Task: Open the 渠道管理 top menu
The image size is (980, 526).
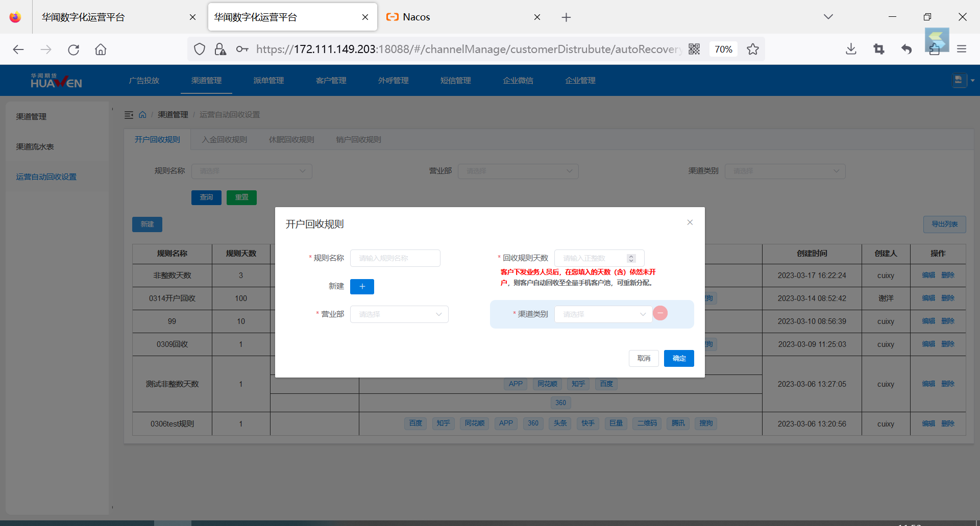Action: (206, 81)
